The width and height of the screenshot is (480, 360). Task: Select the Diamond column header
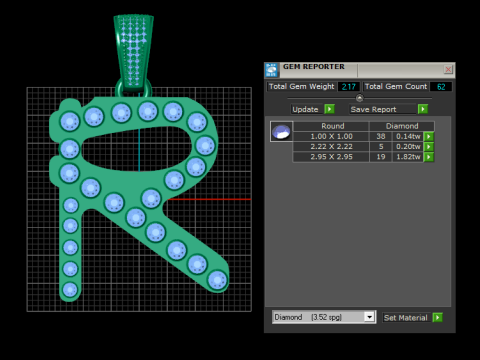tap(402, 126)
